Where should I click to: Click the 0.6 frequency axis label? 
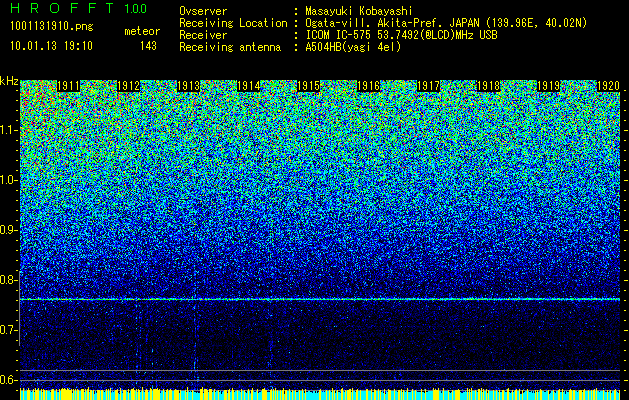(x=8, y=380)
